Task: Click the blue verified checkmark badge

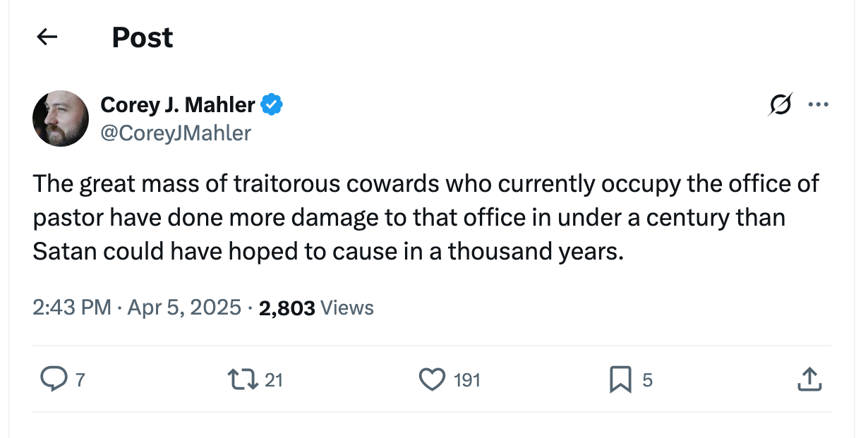Action: 272,105
